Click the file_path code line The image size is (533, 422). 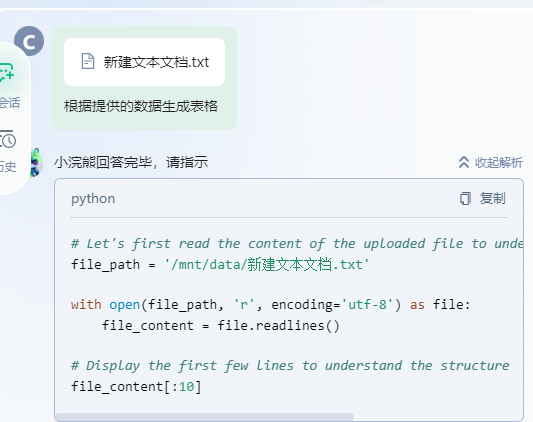(220, 264)
